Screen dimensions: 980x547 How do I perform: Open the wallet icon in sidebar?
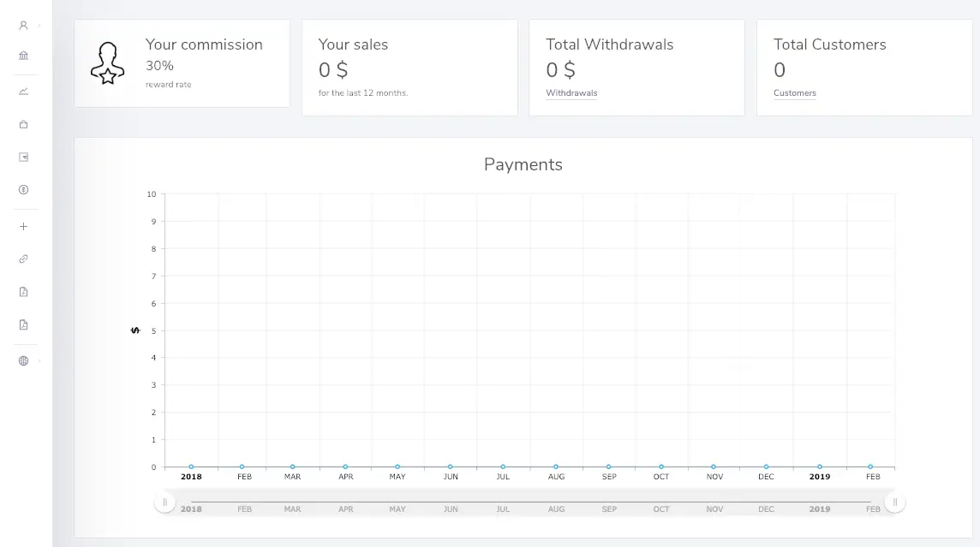tap(23, 157)
